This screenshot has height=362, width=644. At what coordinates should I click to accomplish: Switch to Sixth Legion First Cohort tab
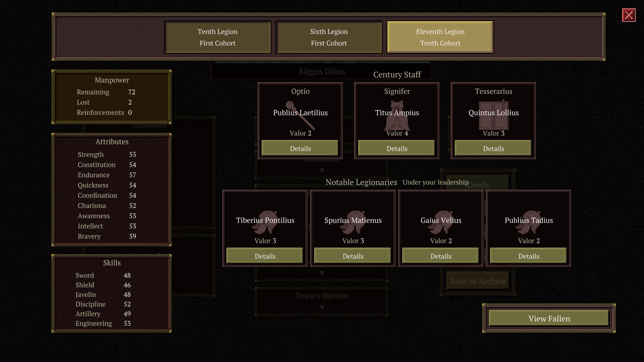[329, 37]
